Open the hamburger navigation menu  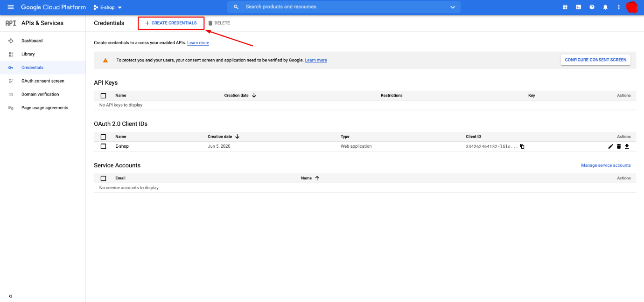pos(11,7)
